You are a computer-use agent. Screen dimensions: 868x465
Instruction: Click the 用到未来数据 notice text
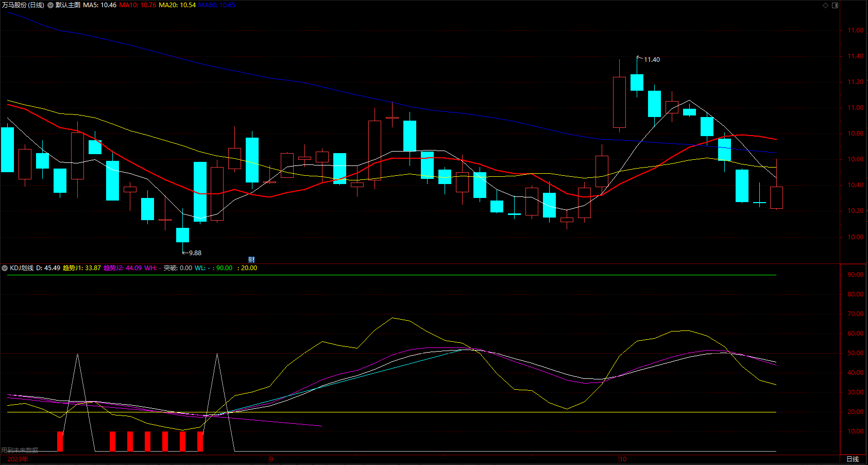click(20, 451)
